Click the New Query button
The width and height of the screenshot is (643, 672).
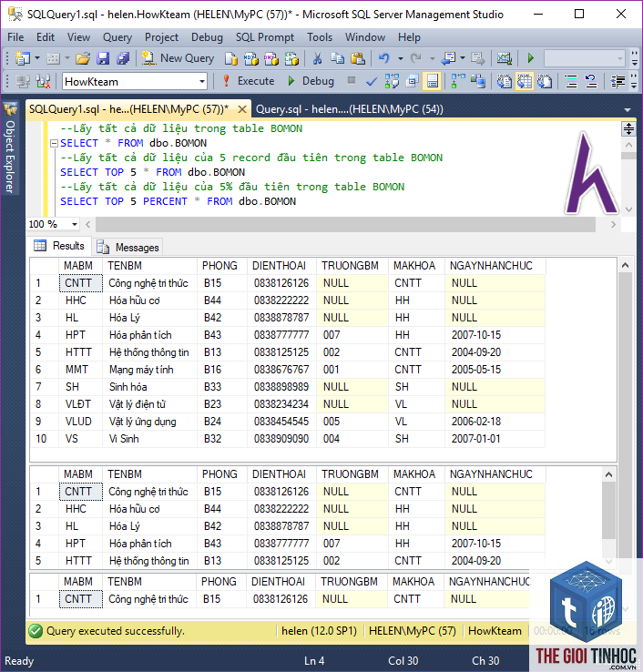pos(178,58)
